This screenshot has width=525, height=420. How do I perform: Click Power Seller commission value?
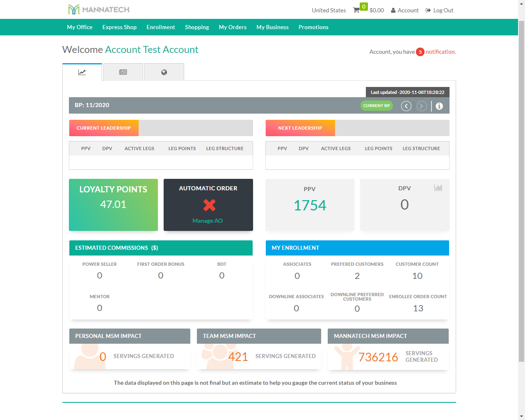(x=99, y=276)
